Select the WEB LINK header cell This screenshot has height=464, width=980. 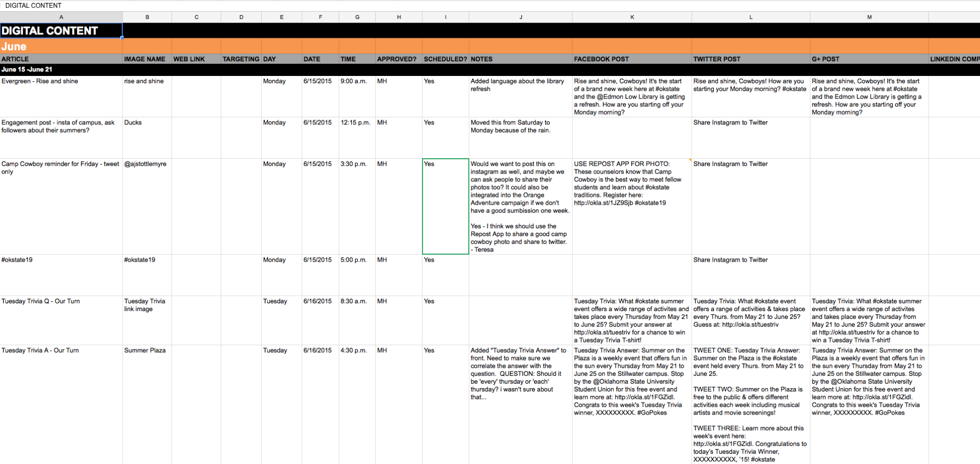[196, 59]
